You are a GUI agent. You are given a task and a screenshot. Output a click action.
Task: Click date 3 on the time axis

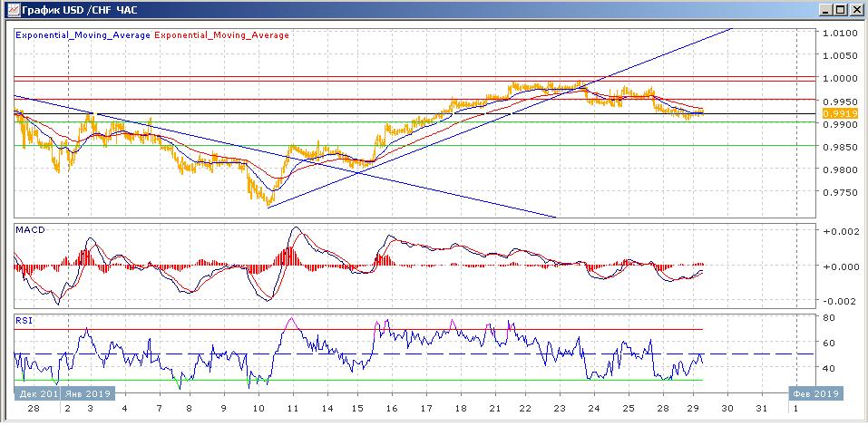pos(91,408)
